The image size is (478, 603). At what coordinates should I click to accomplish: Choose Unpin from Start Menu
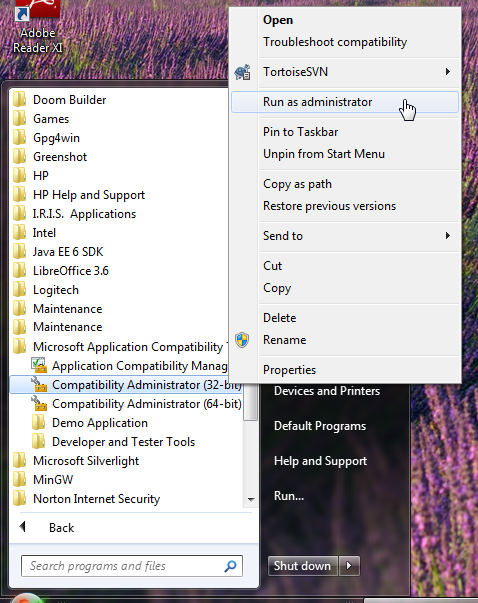tap(324, 154)
